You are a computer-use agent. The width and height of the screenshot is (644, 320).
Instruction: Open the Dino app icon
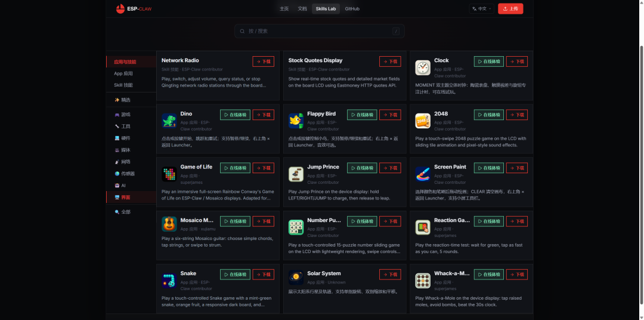169,121
